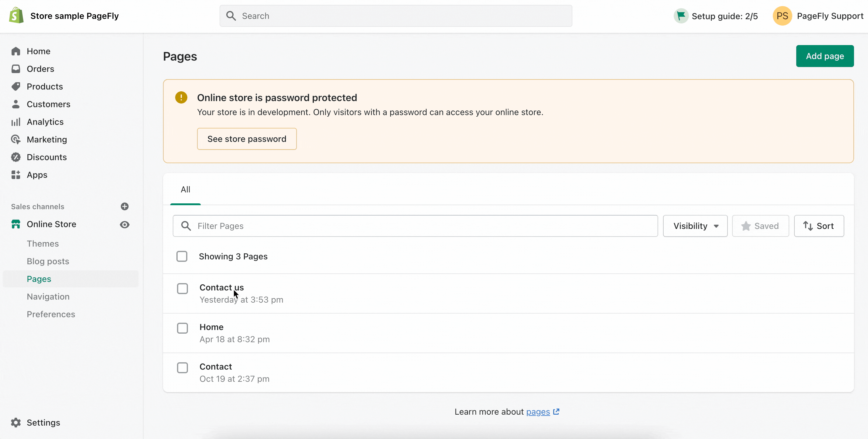Follow the Learn more pages link
Viewport: 868px width, 439px height.
(538, 412)
